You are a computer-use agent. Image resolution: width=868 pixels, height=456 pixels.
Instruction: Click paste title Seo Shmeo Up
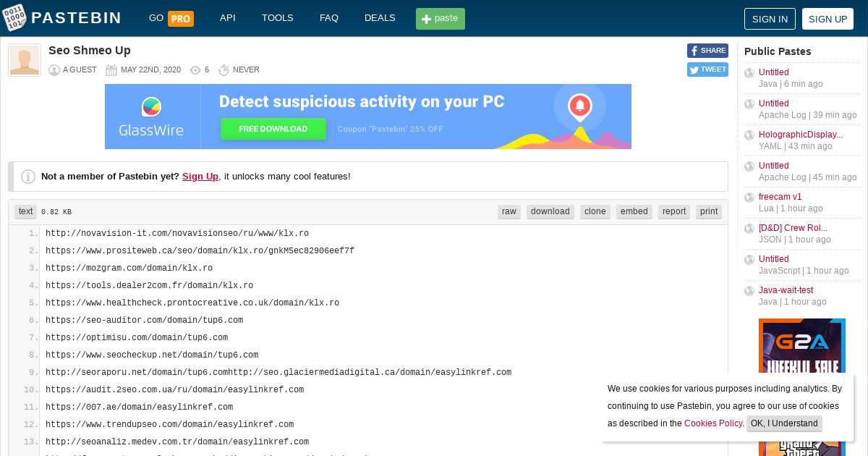pyautogui.click(x=90, y=51)
